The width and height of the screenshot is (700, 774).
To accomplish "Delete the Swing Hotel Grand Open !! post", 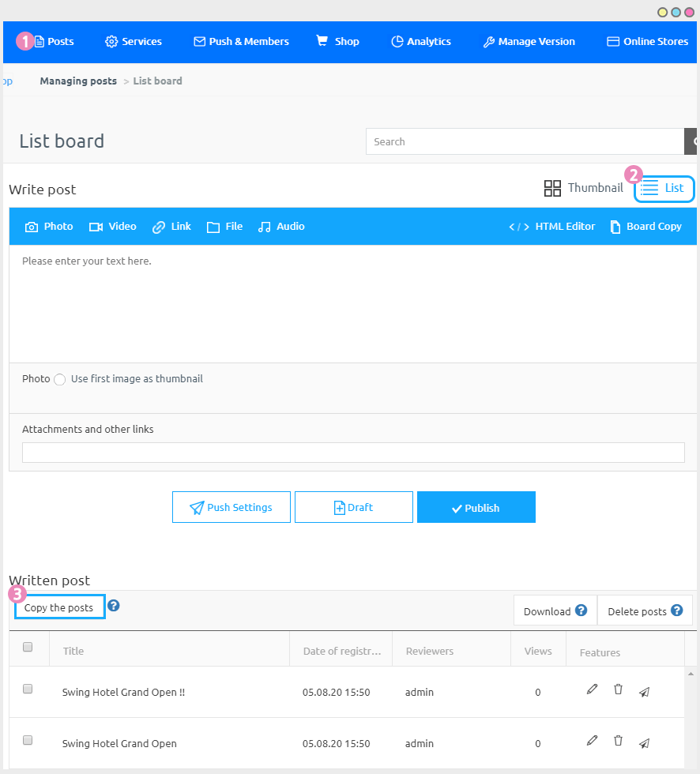I will pos(618,689).
